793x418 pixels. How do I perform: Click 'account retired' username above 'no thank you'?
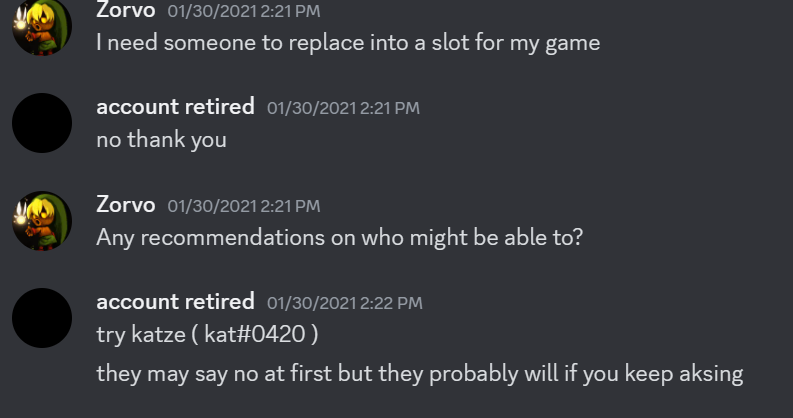point(175,107)
